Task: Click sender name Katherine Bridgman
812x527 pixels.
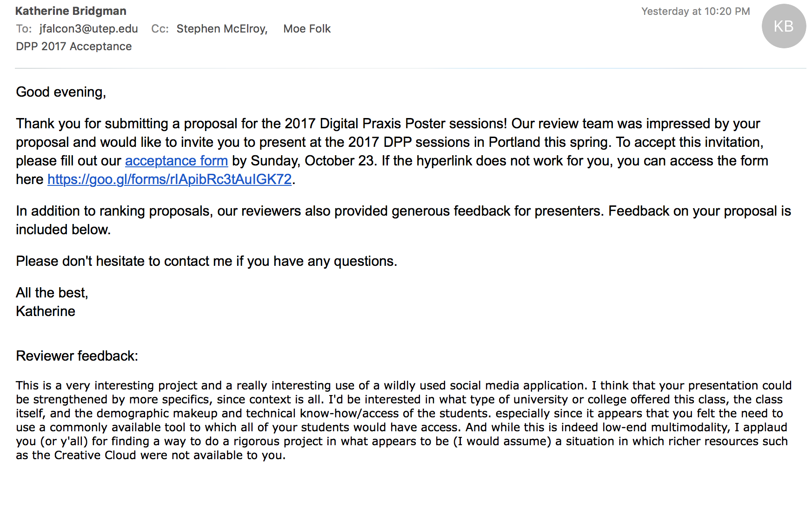Action: click(x=71, y=11)
